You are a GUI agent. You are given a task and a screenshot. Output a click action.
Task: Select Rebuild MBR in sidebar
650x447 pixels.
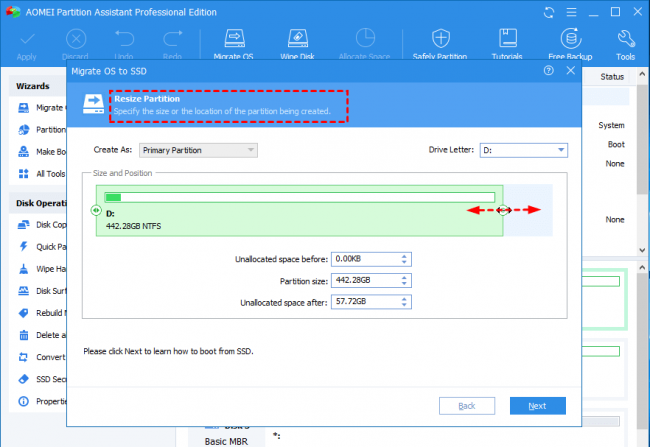(x=42, y=313)
